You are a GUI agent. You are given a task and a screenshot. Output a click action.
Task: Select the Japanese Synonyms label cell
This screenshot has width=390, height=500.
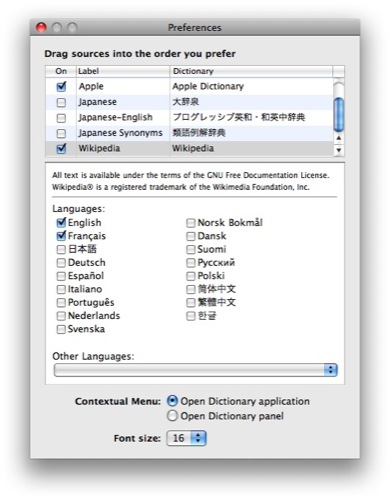click(123, 133)
